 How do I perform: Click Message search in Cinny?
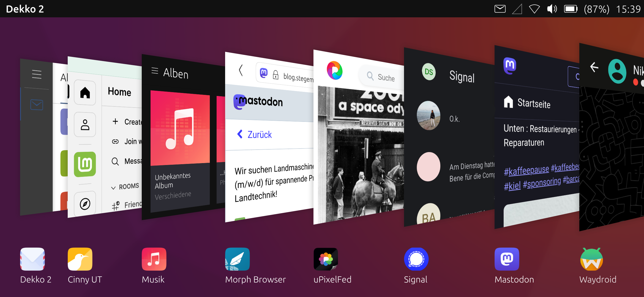coord(127,161)
